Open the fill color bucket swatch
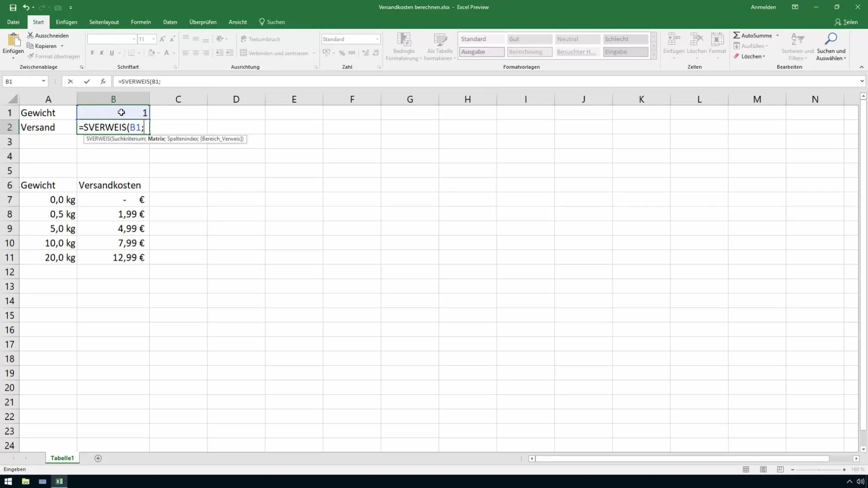 (x=151, y=53)
